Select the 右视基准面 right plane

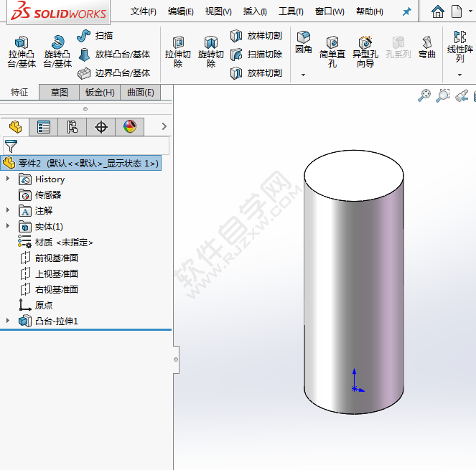tap(49, 289)
